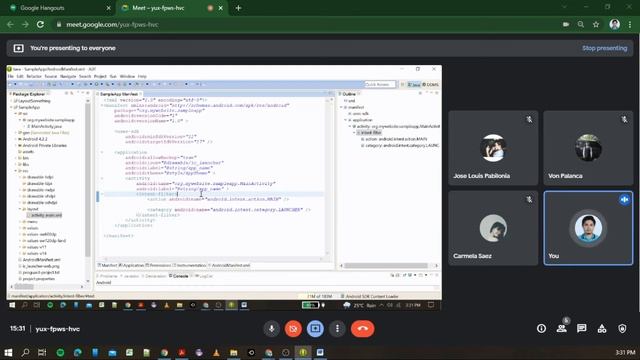This screenshot has height=360, width=640.
Task: Turn the camera back on in Meet
Action: pos(293,329)
